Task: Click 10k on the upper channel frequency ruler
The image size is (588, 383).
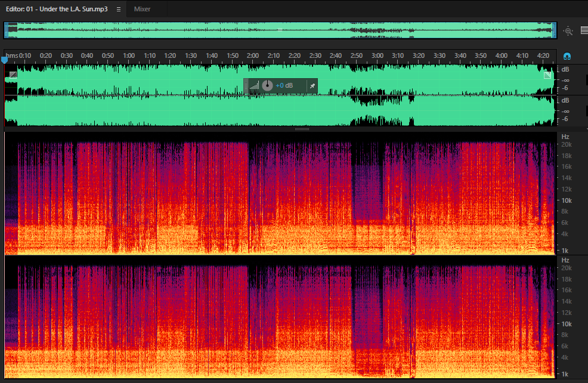Action: (x=567, y=200)
